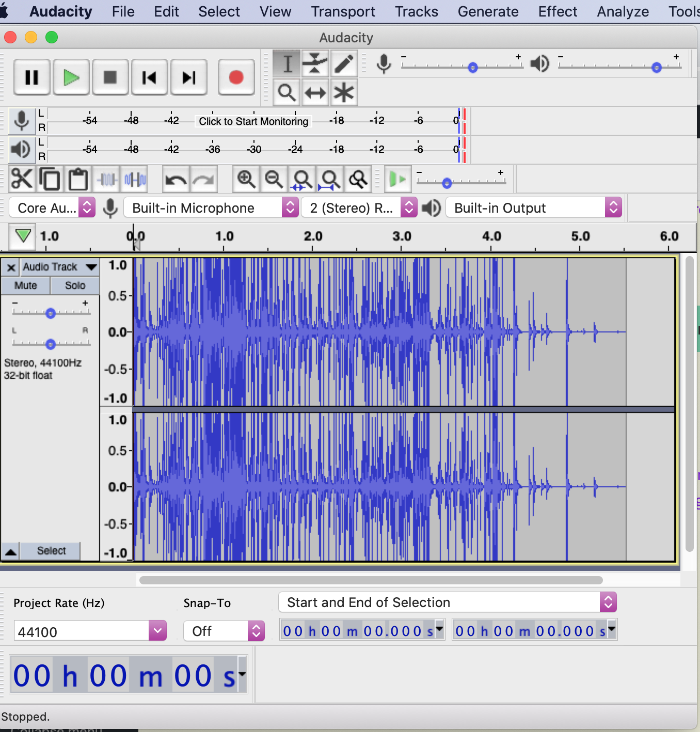Screen dimensions: 700x732
Task: Open the Edit menu
Action: click(166, 11)
